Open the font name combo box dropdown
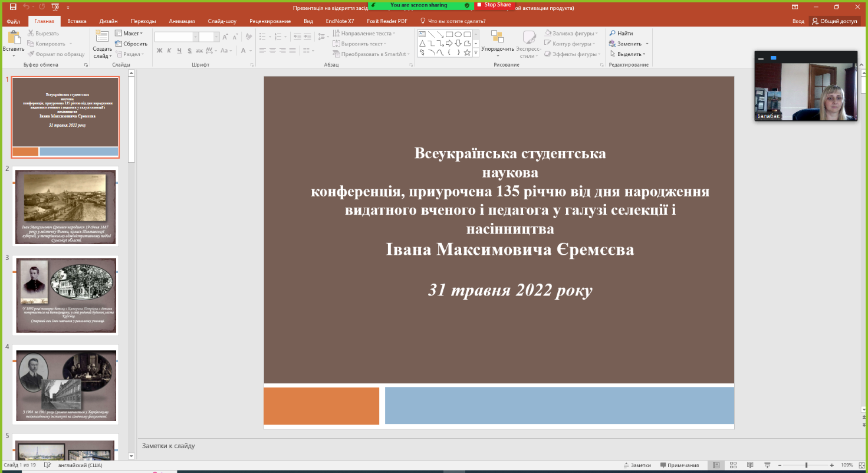The image size is (868, 473). coord(196,37)
